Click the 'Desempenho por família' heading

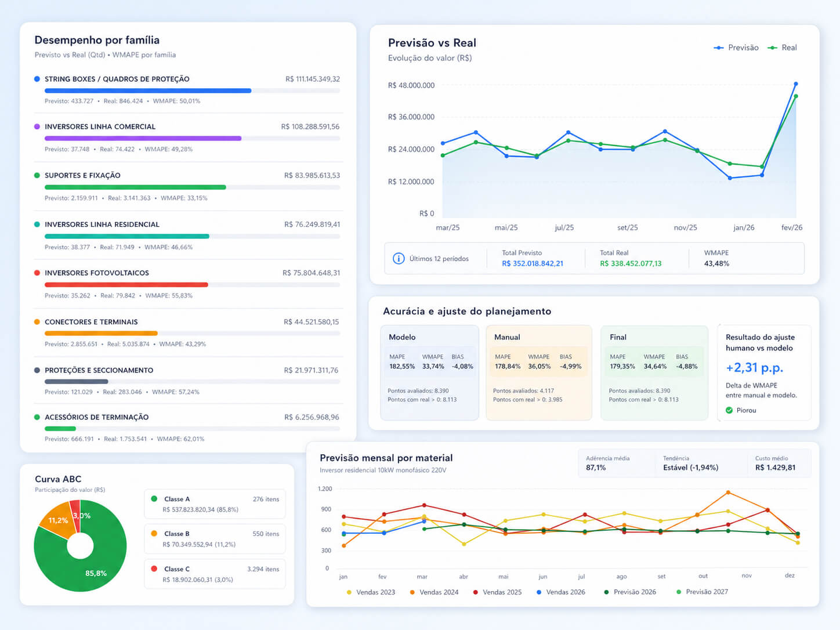click(x=97, y=40)
